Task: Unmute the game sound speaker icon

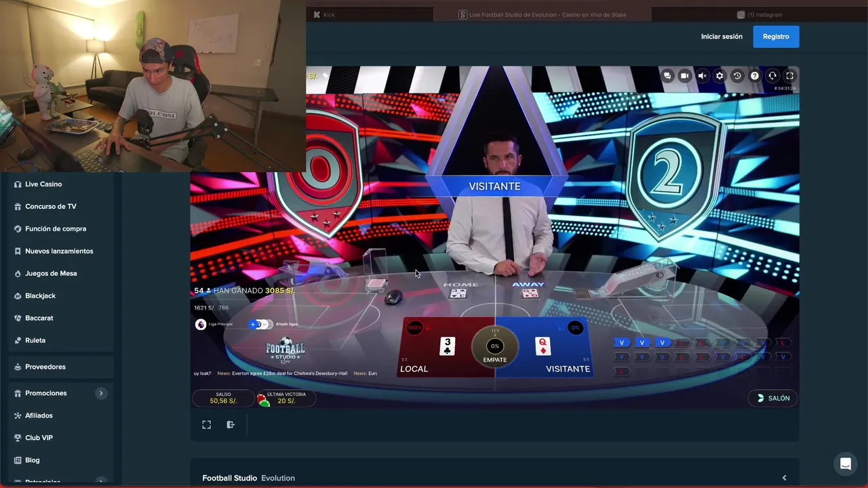Action: click(703, 76)
